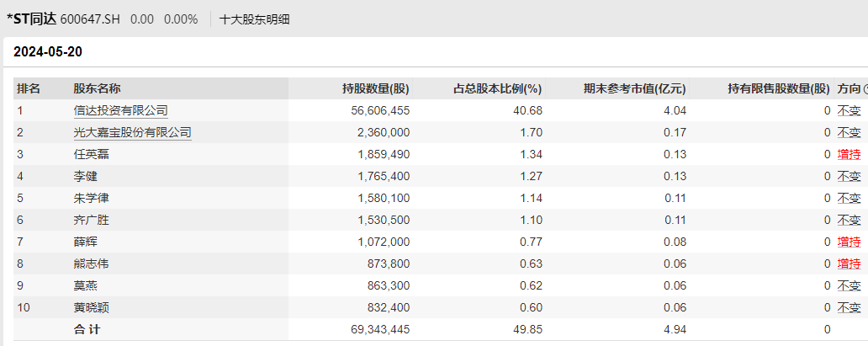Select the 十大股东明细 title tab
The width and height of the screenshot is (868, 346).
[x=254, y=19]
